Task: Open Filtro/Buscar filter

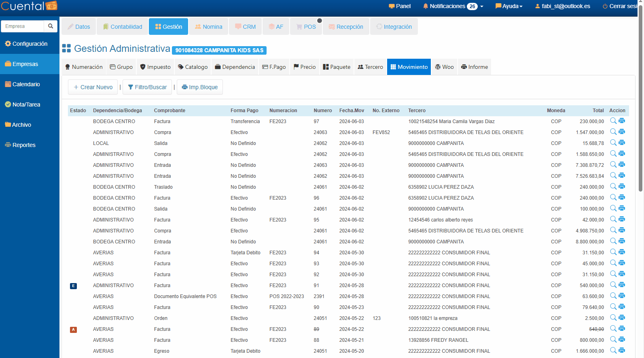Action: coord(147,87)
